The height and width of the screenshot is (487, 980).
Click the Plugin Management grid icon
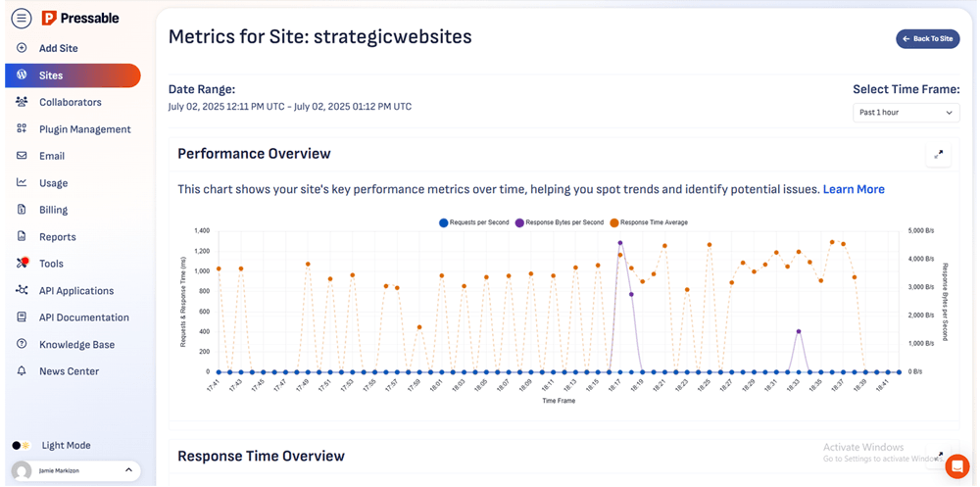click(22, 129)
